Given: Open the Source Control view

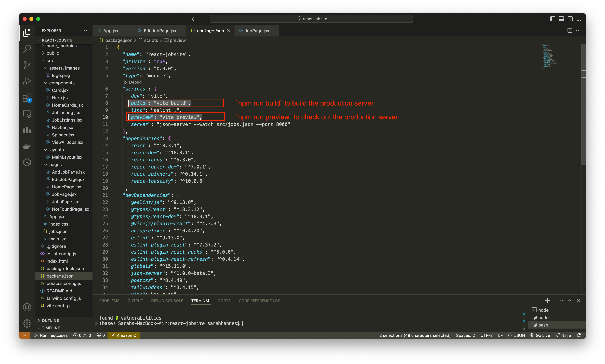Looking at the screenshot, I should (27, 65).
